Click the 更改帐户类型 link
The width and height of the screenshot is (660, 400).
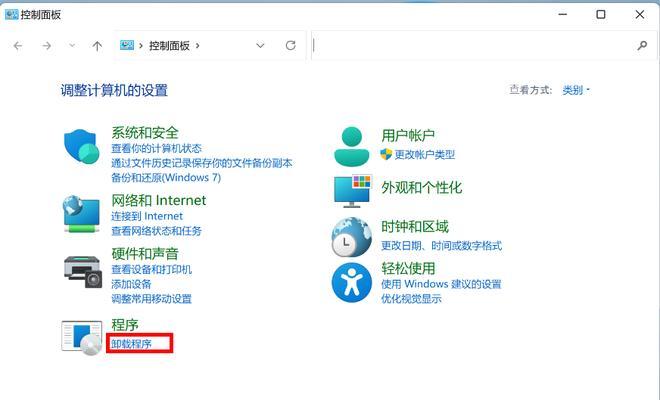pyautogui.click(x=425, y=155)
